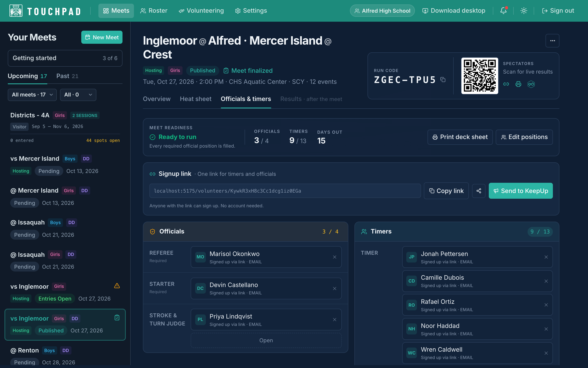Toggle the light/dark theme sun icon
The width and height of the screenshot is (588, 368).
[524, 11]
